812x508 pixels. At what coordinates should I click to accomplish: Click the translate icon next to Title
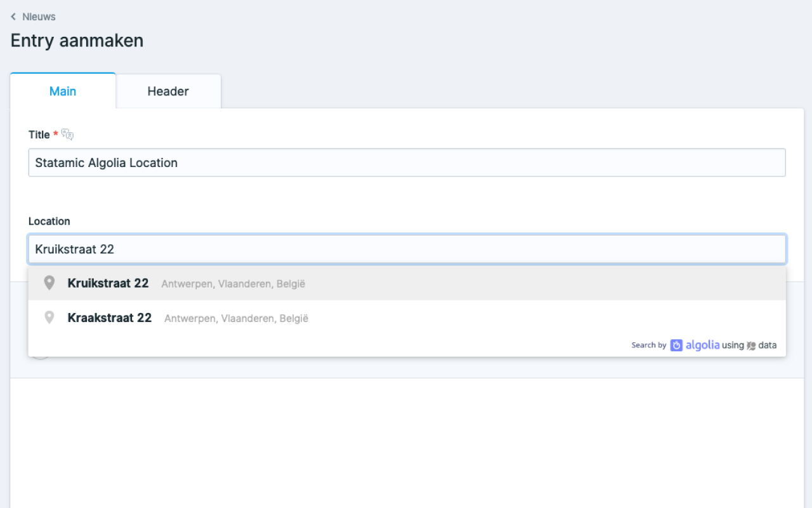point(68,135)
